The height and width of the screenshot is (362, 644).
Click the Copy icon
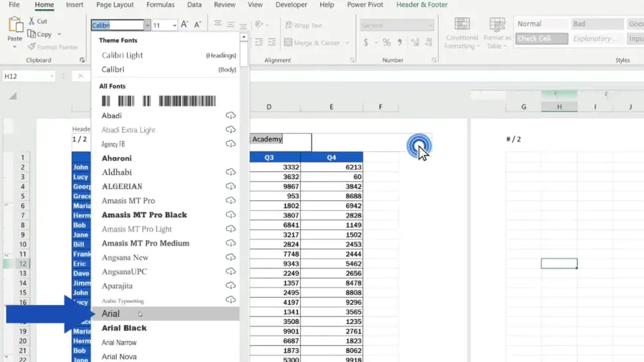click(x=32, y=34)
